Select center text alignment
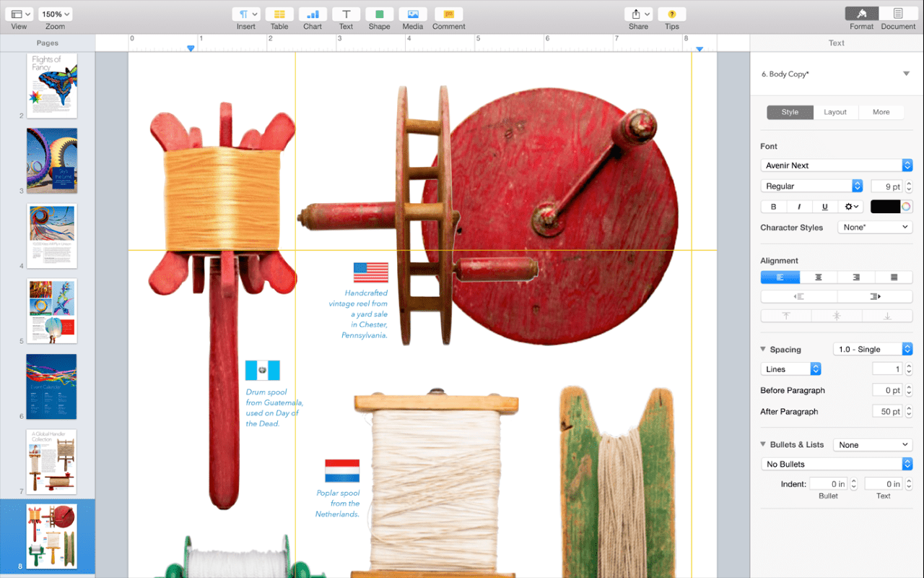The height and width of the screenshot is (578, 924). 818,277
